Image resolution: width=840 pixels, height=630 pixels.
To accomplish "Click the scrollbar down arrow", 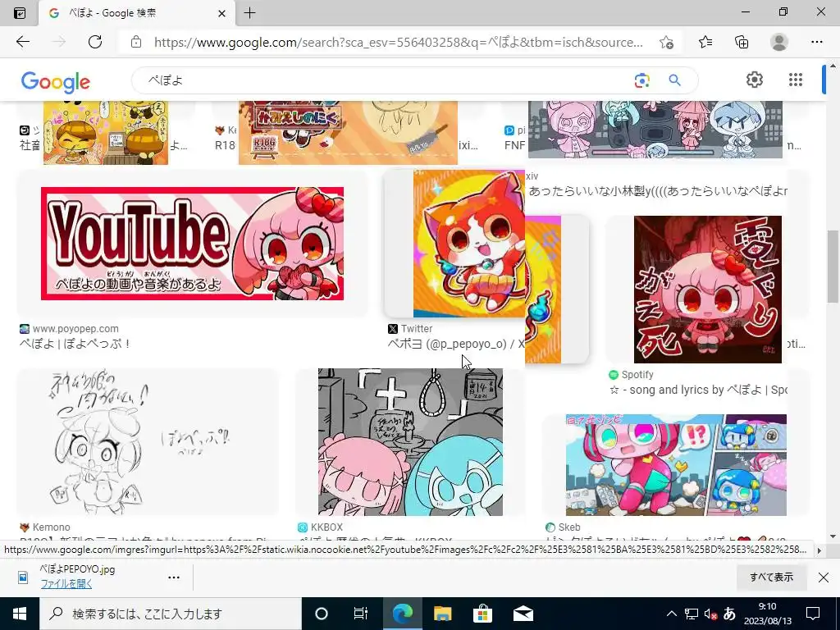I will click(x=832, y=536).
